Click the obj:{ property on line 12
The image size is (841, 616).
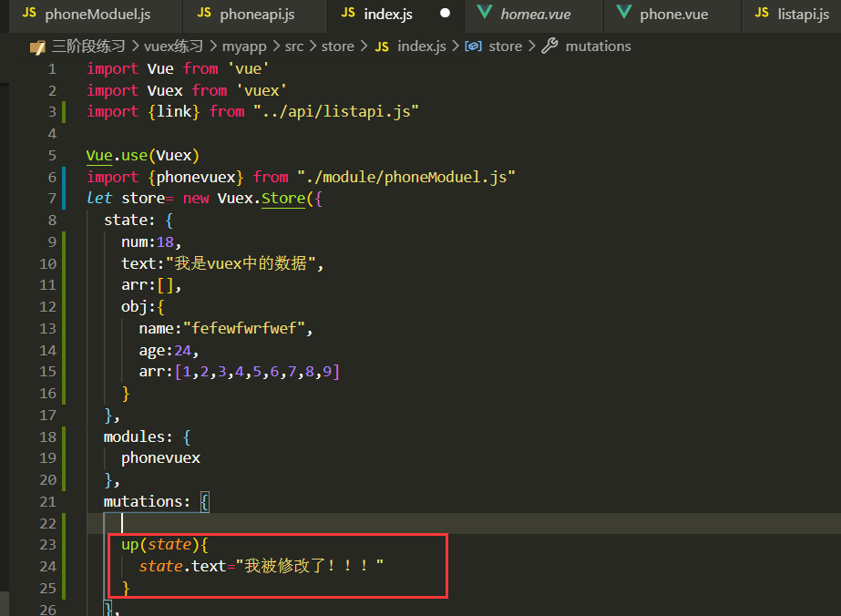(143, 307)
